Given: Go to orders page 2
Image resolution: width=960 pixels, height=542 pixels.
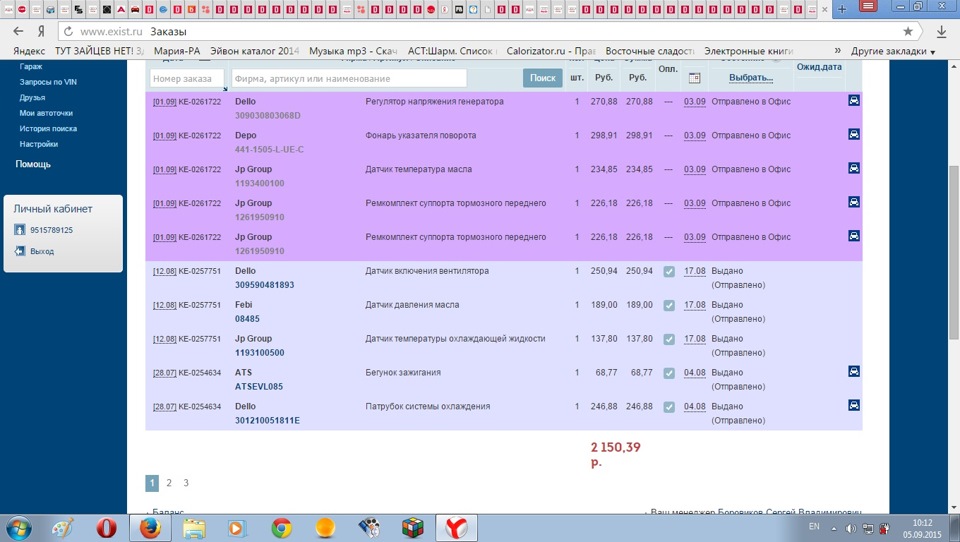Looking at the screenshot, I should (x=169, y=483).
